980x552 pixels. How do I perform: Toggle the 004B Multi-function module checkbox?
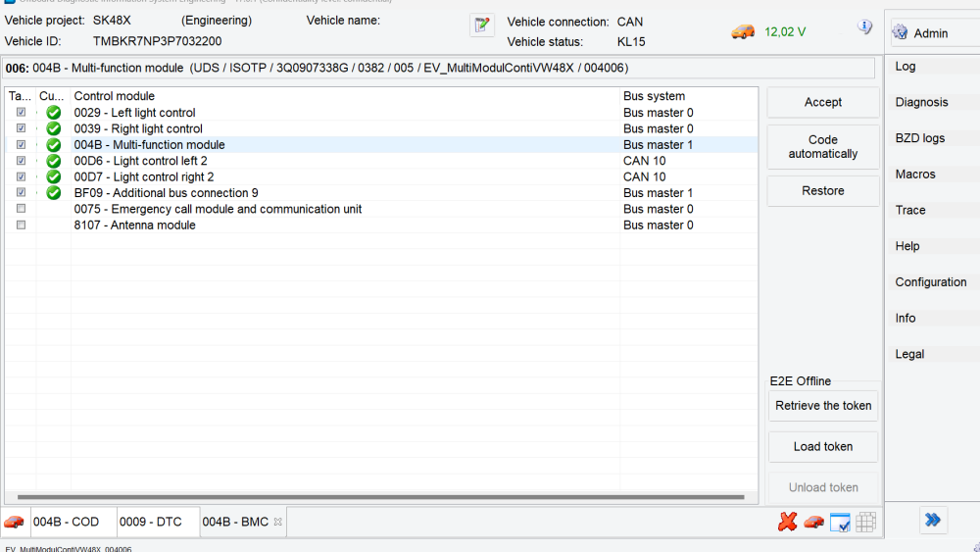point(22,144)
